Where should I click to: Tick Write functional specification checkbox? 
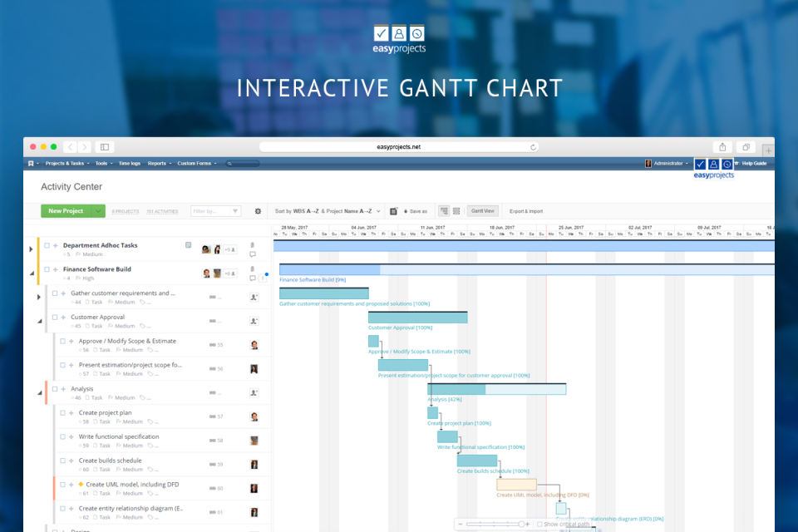[62, 436]
